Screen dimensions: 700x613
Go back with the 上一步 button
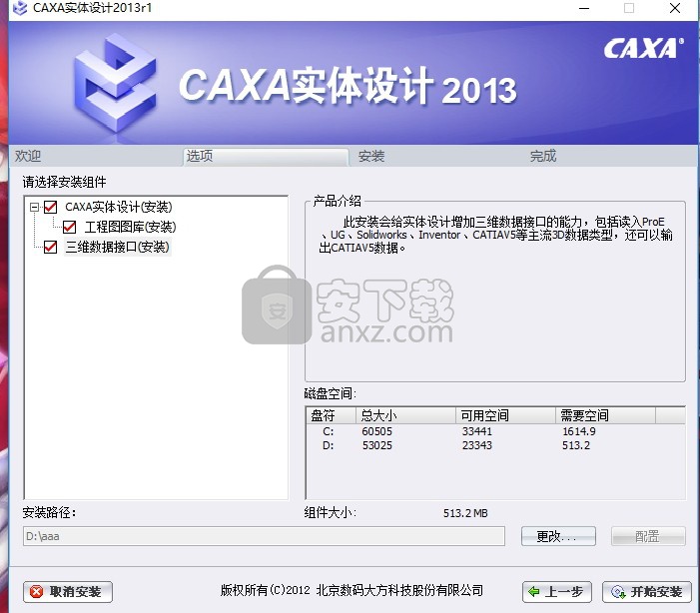(x=556, y=592)
